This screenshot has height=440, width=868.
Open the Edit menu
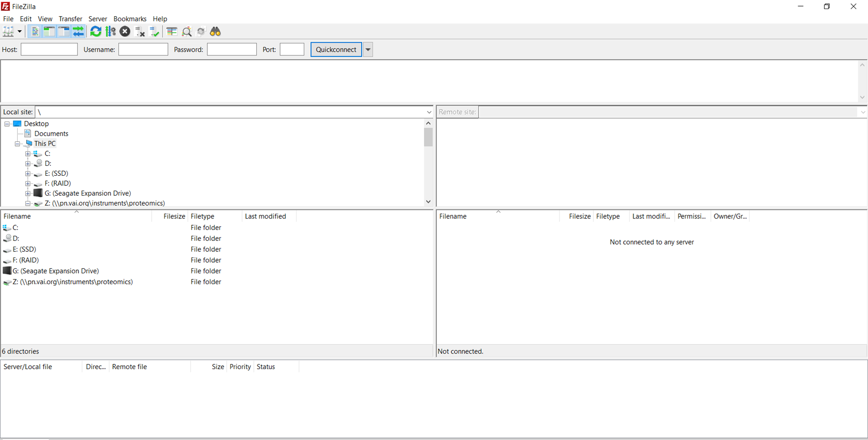[26, 19]
